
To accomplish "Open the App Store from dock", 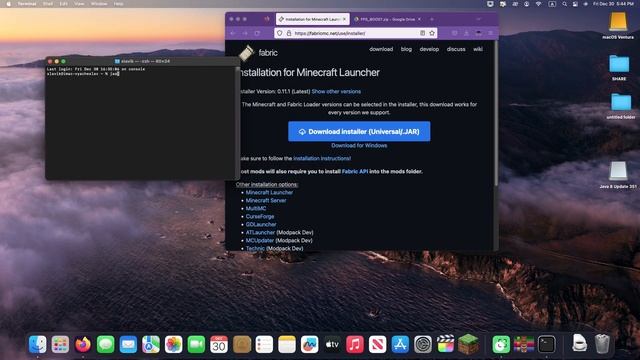I will (x=400, y=344).
